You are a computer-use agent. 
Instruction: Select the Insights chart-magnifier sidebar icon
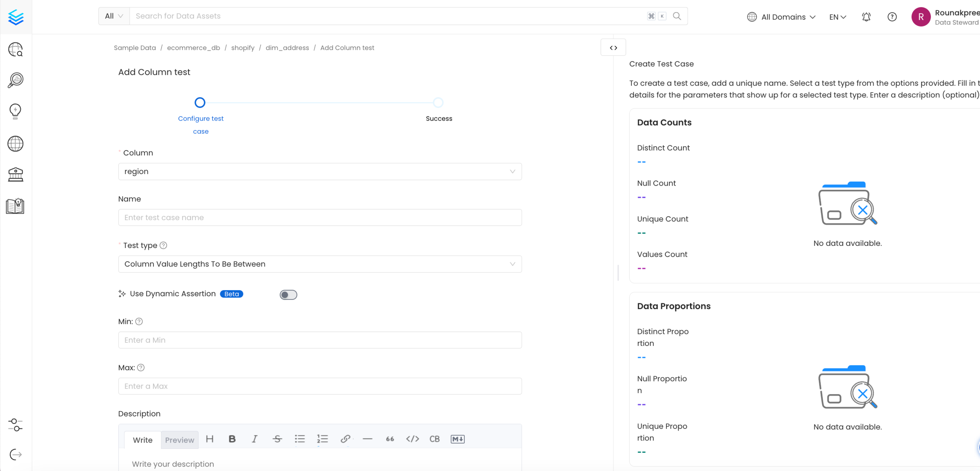coord(15,80)
